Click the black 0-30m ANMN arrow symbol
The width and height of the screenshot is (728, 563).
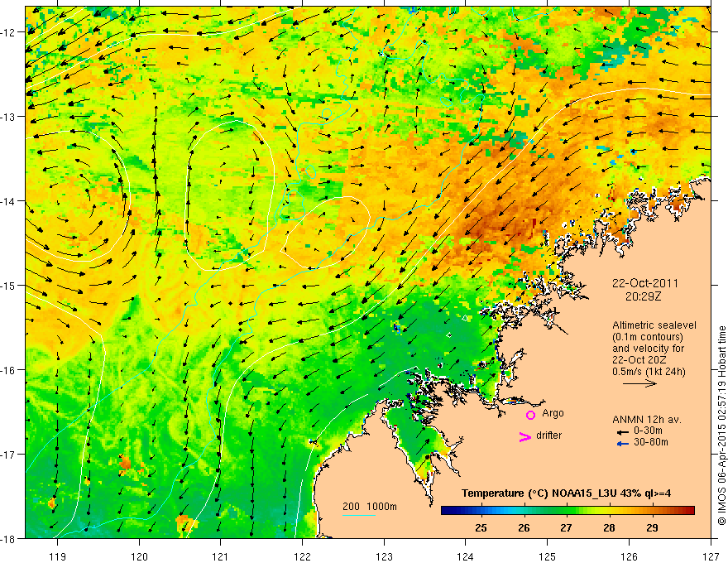pos(622,431)
